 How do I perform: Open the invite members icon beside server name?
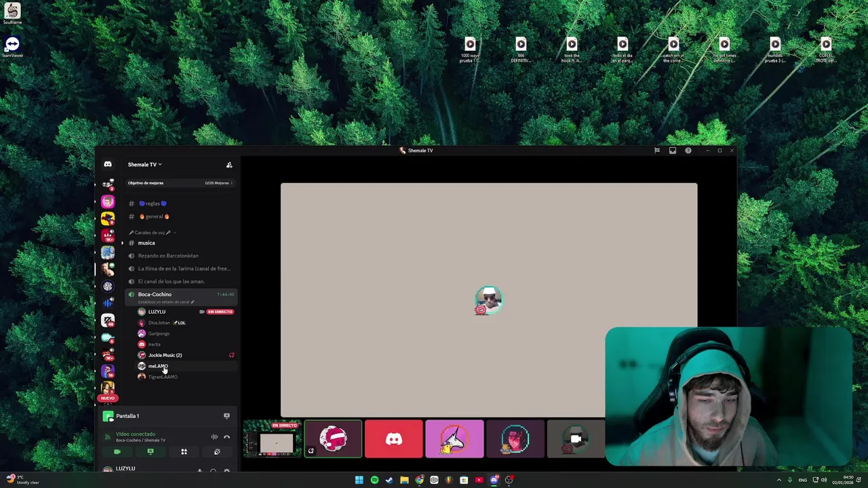click(x=229, y=165)
